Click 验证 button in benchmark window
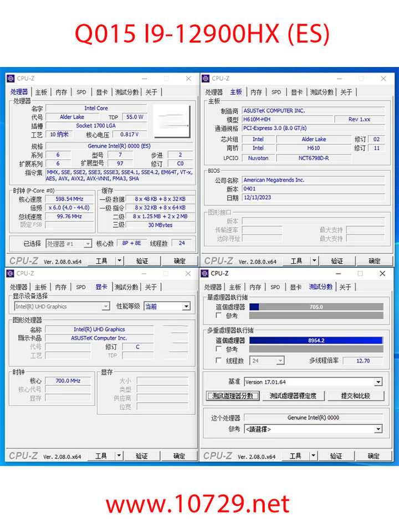 pyautogui.click(x=336, y=456)
